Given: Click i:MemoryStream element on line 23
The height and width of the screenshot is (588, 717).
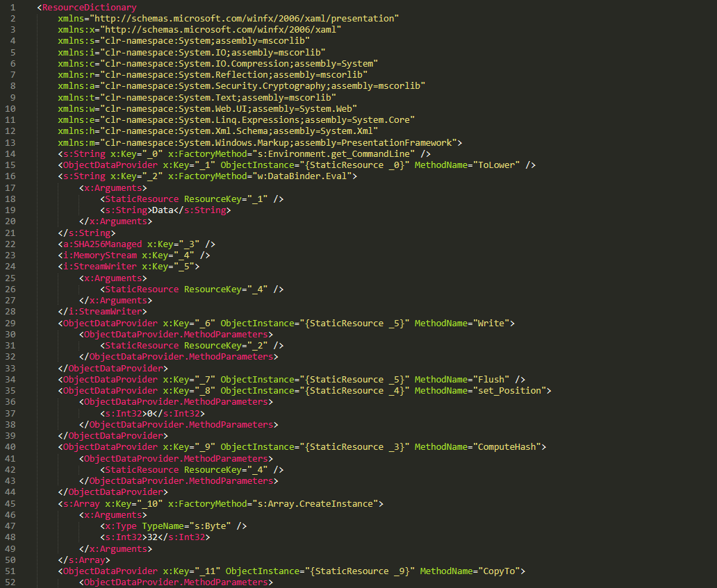Looking at the screenshot, I should coord(134,255).
